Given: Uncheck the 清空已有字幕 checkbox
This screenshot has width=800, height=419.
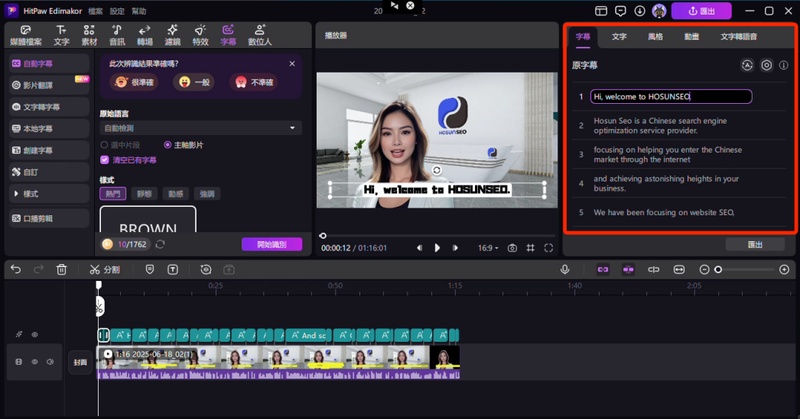Looking at the screenshot, I should 105,159.
